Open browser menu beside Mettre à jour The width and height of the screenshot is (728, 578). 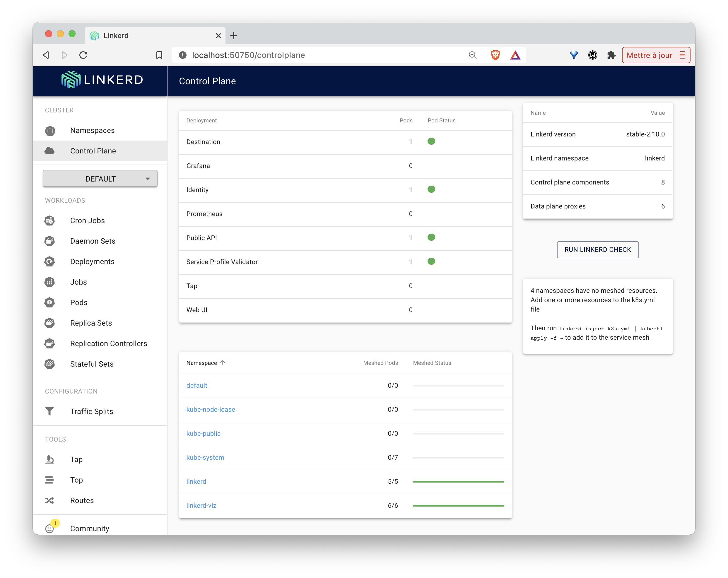pos(682,55)
